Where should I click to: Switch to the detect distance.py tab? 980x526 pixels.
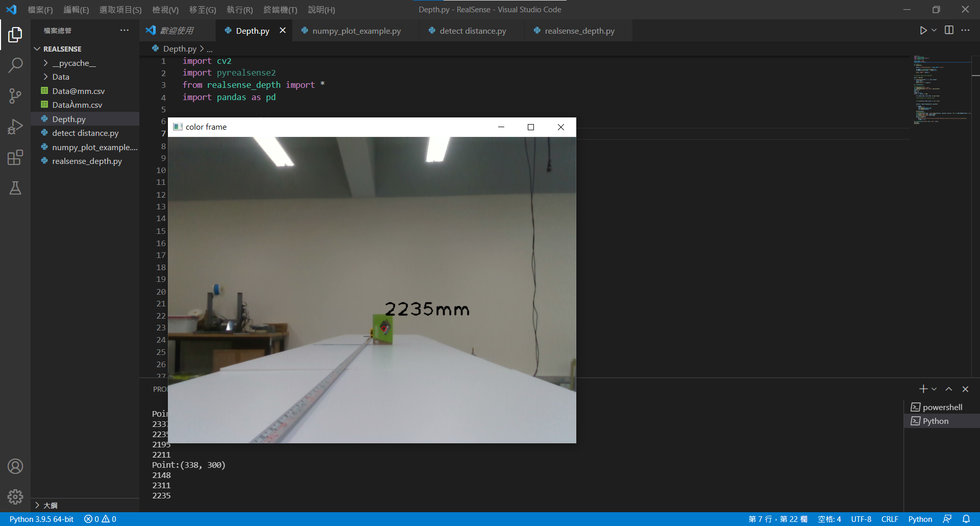click(x=472, y=31)
